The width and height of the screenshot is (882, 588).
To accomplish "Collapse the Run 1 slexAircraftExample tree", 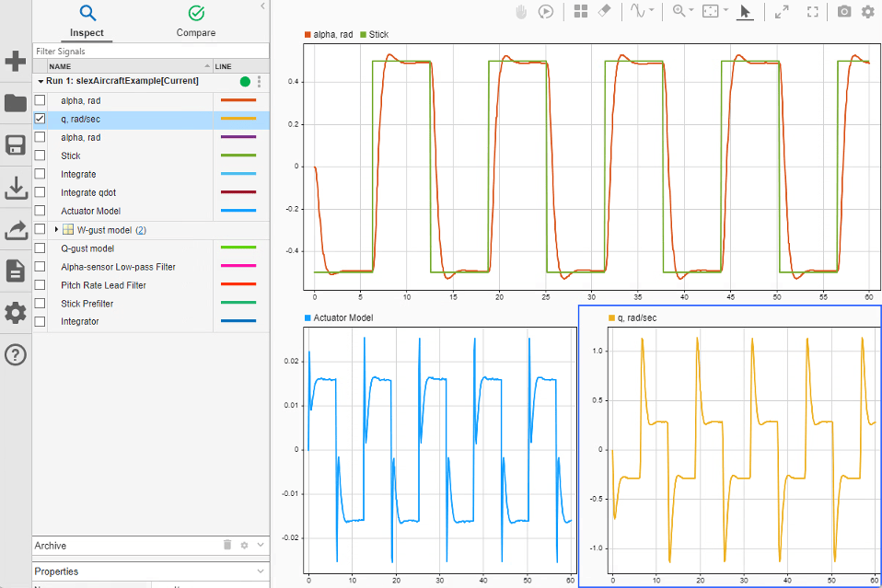I will (x=41, y=82).
